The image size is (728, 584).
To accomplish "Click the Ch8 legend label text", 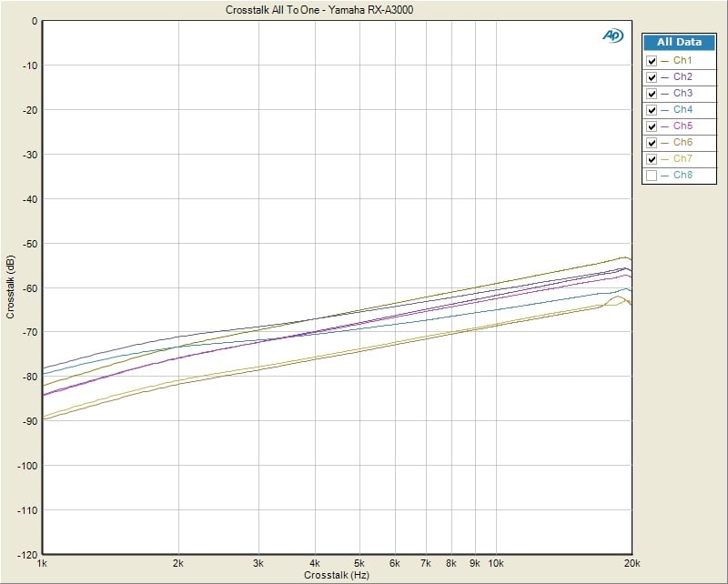I will [682, 176].
